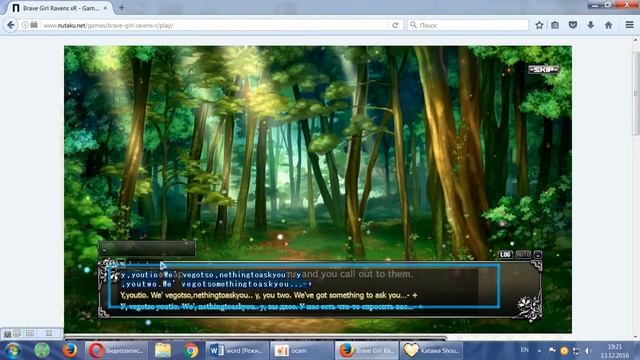The image size is (640, 360).
Task: Open the Windows Start button
Action: coord(13,351)
